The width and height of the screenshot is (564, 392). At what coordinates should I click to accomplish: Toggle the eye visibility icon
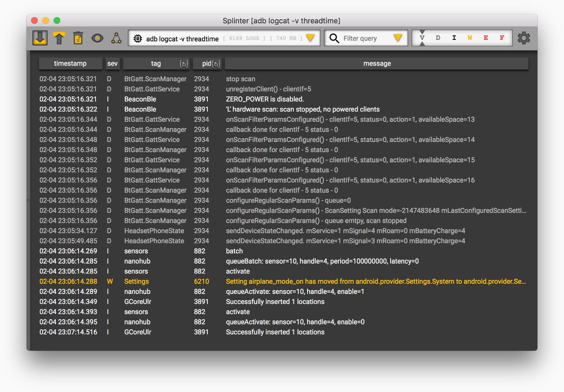tap(97, 38)
